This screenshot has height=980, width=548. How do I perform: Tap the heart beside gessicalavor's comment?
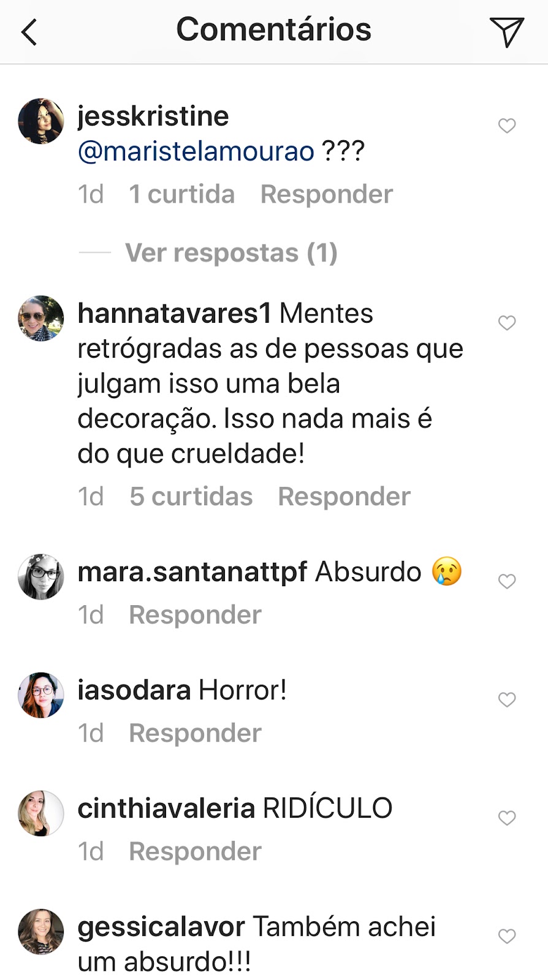[507, 936]
